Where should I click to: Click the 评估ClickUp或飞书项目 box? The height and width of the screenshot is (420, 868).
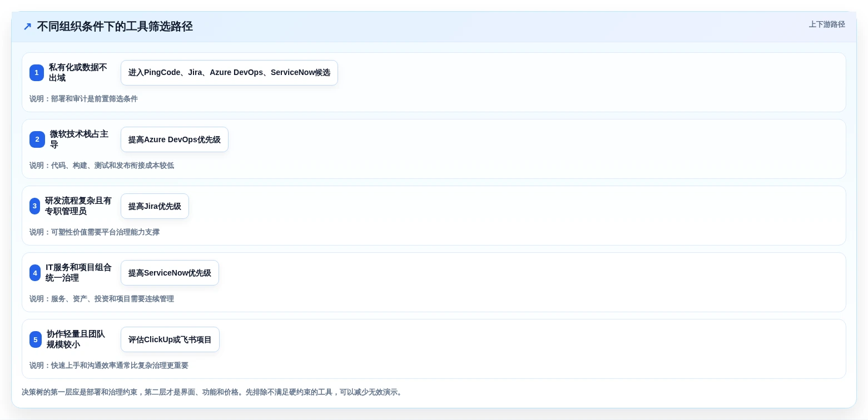[170, 339]
